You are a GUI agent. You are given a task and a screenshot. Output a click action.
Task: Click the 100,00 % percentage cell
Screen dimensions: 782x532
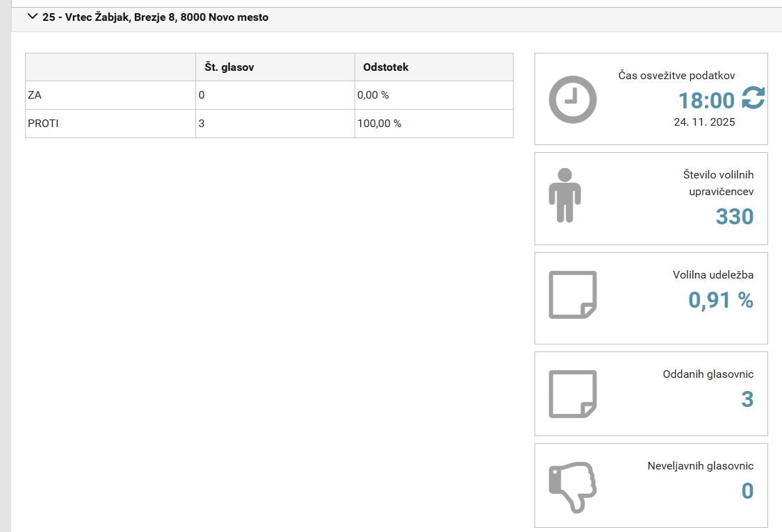pyautogui.click(x=379, y=124)
